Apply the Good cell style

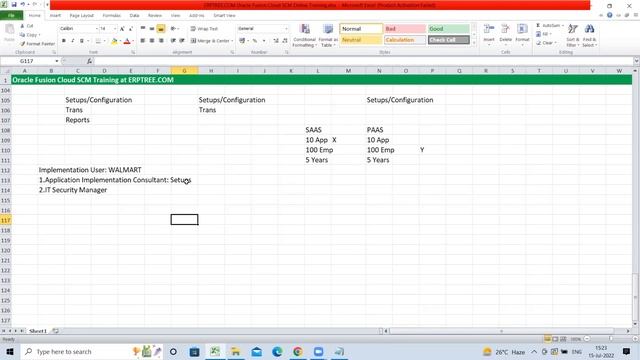pos(448,29)
